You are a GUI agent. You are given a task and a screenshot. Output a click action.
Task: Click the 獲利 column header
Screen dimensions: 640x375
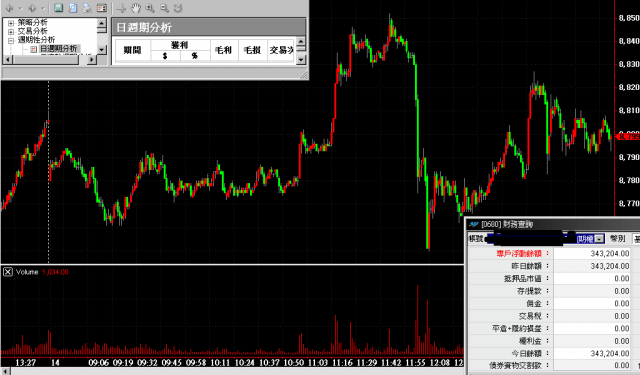tap(180, 45)
